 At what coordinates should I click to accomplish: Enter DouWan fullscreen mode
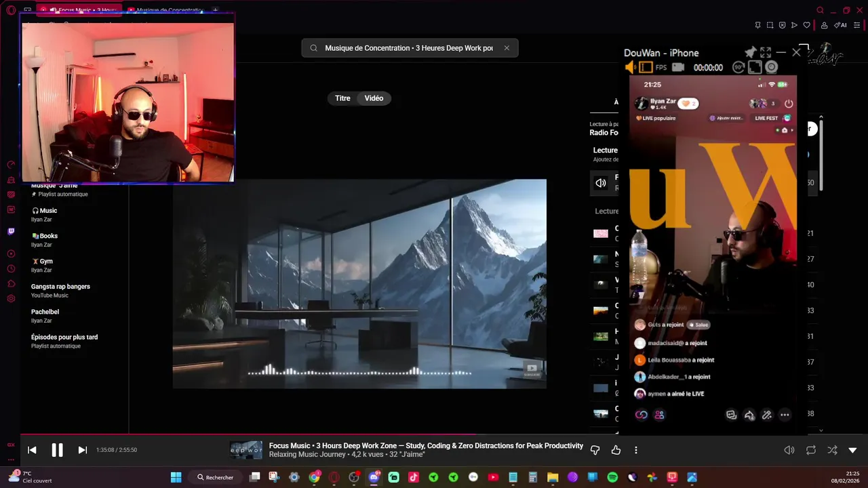point(766,52)
